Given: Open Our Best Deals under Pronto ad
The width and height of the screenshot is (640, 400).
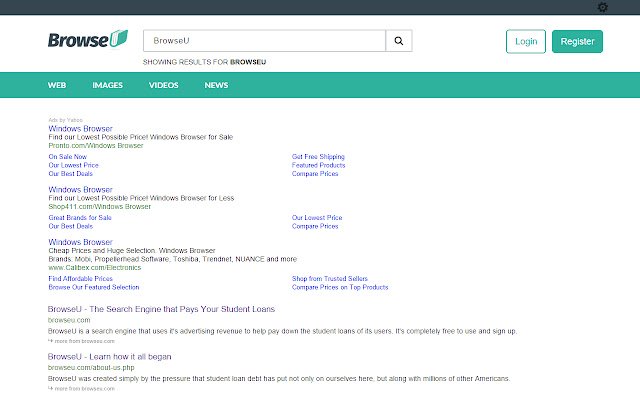Looking at the screenshot, I should tap(71, 174).
